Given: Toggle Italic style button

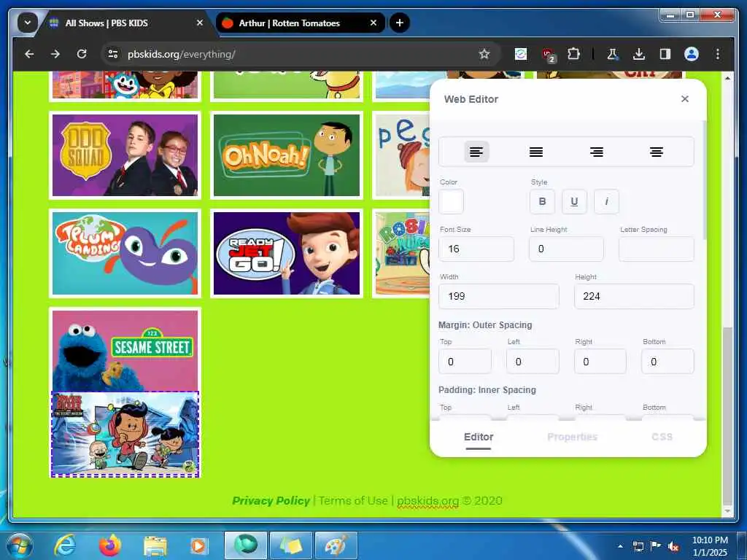Looking at the screenshot, I should 606,201.
